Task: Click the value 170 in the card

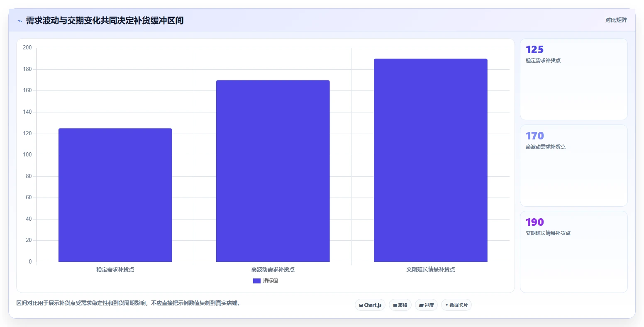Action: tap(534, 136)
